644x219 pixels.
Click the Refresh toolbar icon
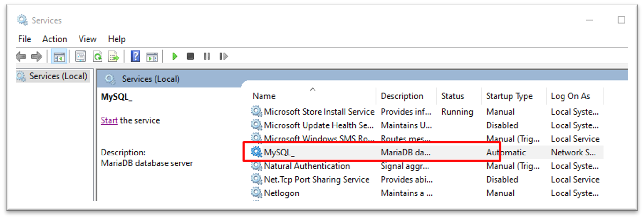pyautogui.click(x=97, y=57)
